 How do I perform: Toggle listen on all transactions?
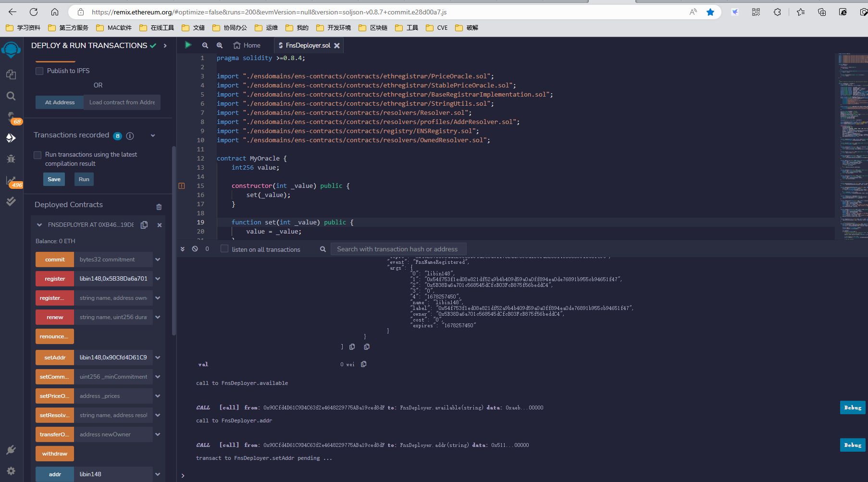coord(224,248)
